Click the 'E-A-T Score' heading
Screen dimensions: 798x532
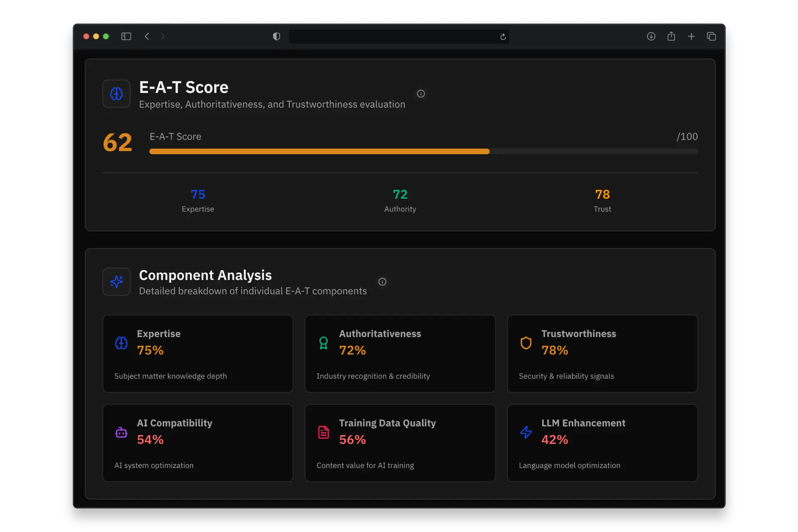184,87
